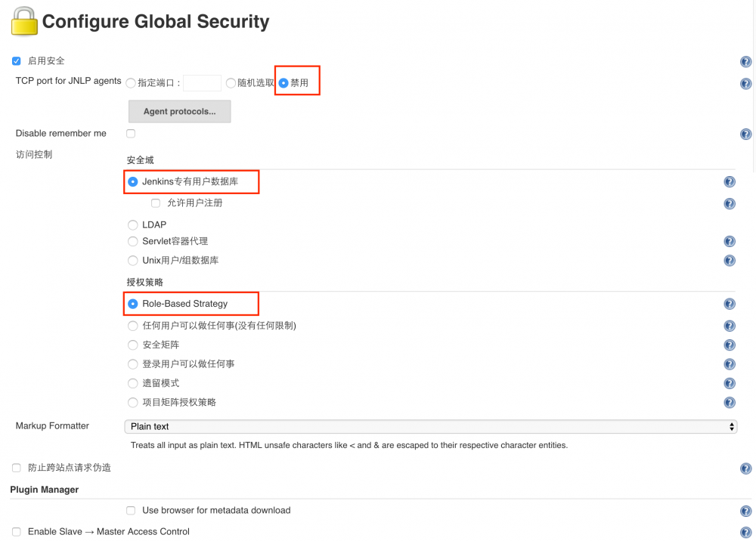Image resolution: width=756 pixels, height=541 pixels.
Task: Enable Slave → Master Access Control
Action: [x=16, y=531]
